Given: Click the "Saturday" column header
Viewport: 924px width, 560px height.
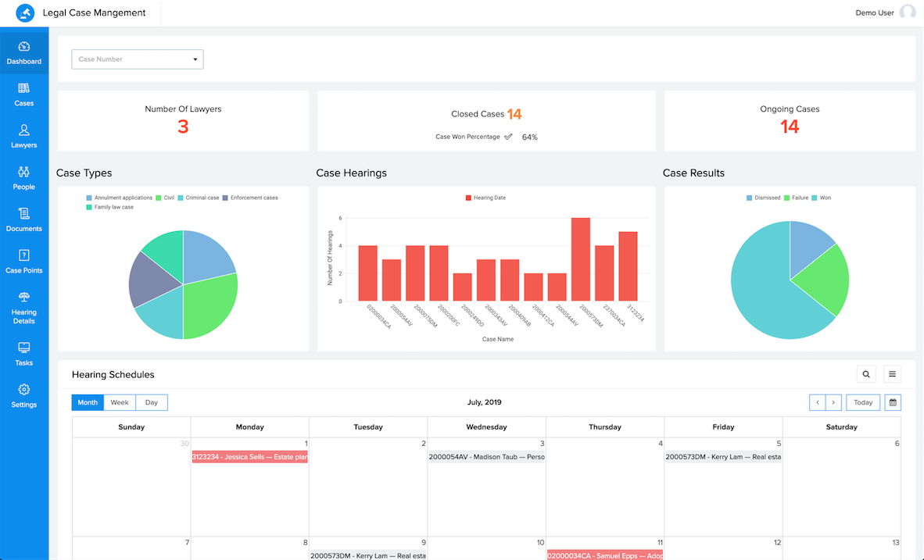Looking at the screenshot, I should (841, 427).
